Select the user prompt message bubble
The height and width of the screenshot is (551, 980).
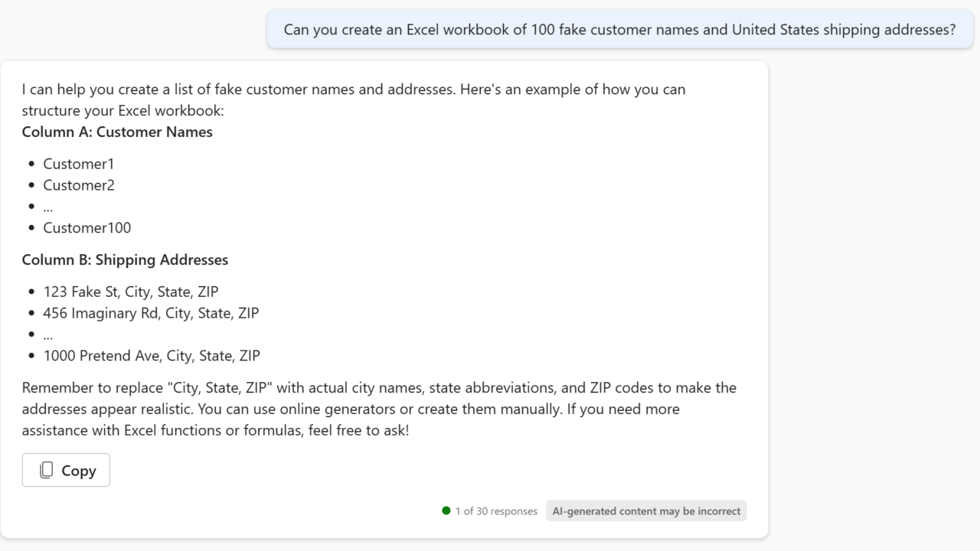click(619, 30)
